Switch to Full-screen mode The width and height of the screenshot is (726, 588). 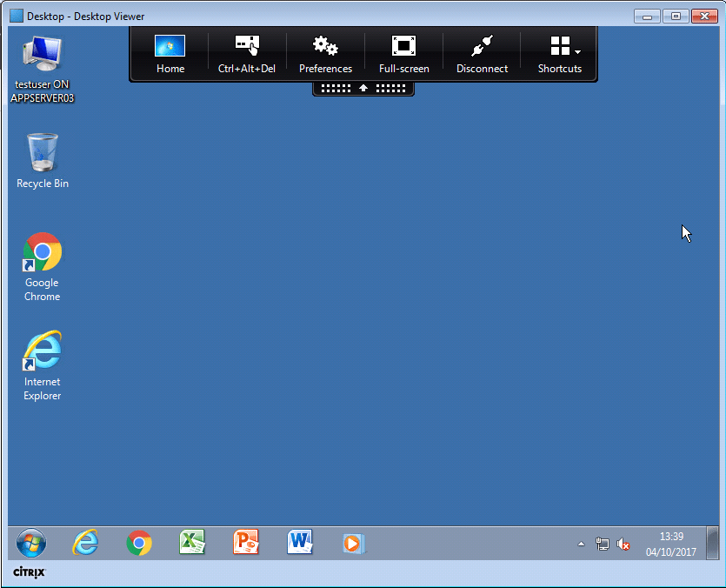[x=403, y=54]
